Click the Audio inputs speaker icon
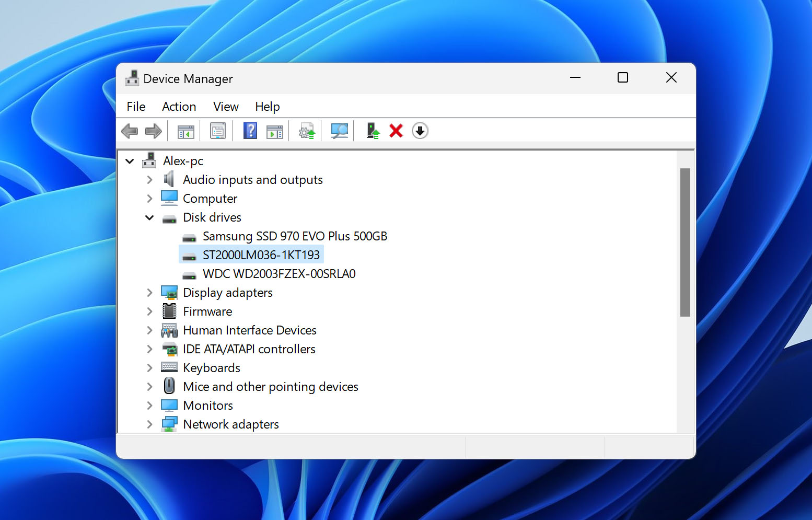Viewport: 812px width, 520px height. click(x=169, y=179)
